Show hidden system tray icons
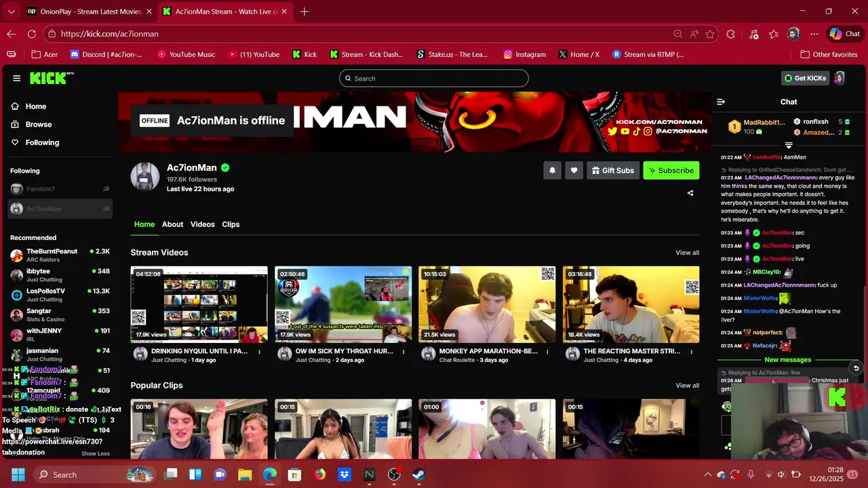868x488 pixels. 707,474
